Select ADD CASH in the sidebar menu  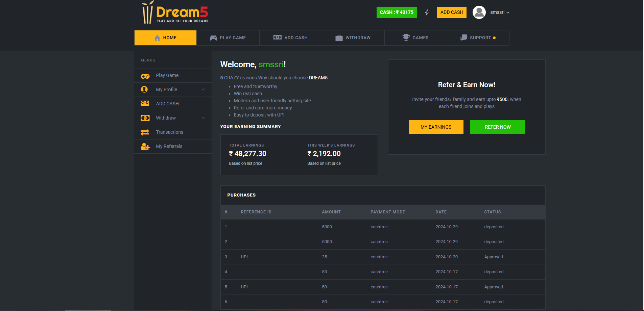click(x=167, y=104)
